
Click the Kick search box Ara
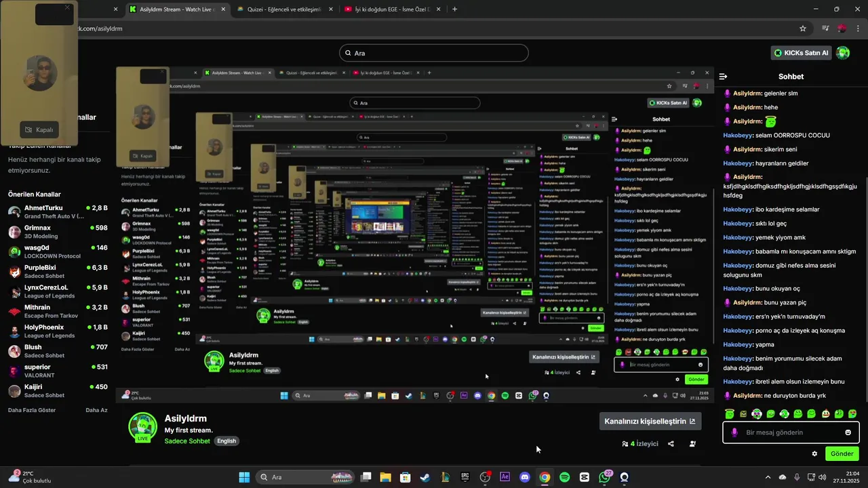434,53
